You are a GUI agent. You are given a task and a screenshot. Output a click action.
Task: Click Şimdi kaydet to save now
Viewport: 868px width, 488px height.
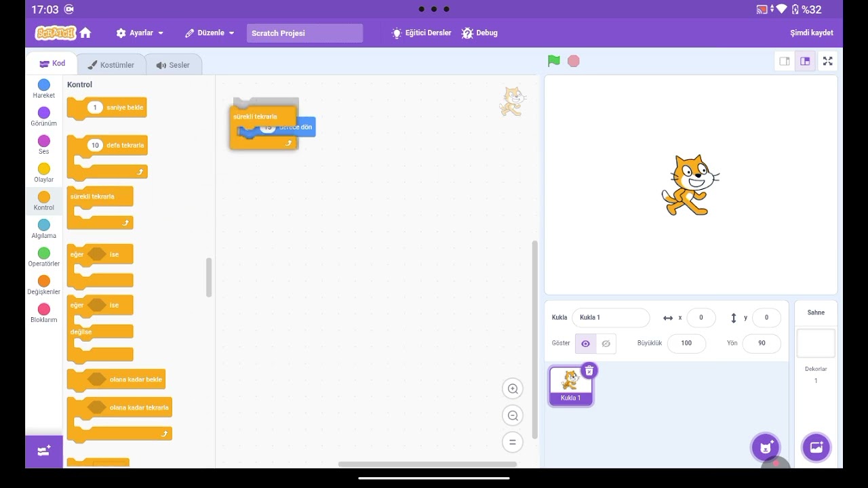812,33
